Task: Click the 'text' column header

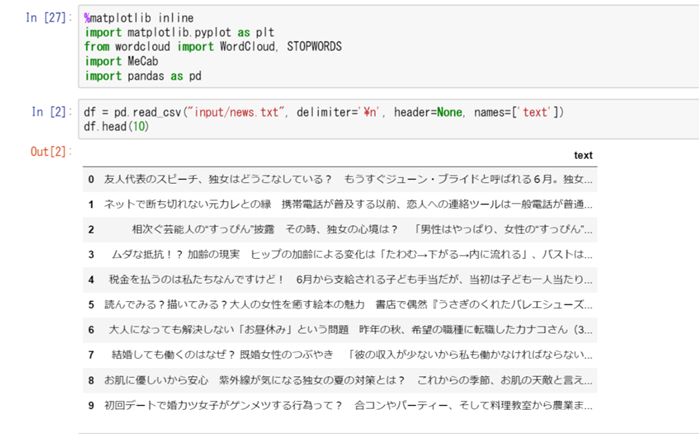Action: coord(583,155)
